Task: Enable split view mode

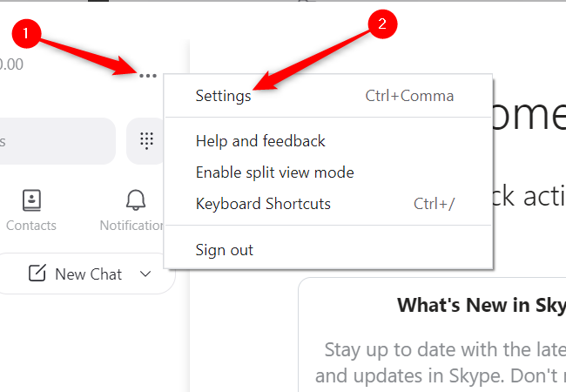Action: (x=274, y=172)
